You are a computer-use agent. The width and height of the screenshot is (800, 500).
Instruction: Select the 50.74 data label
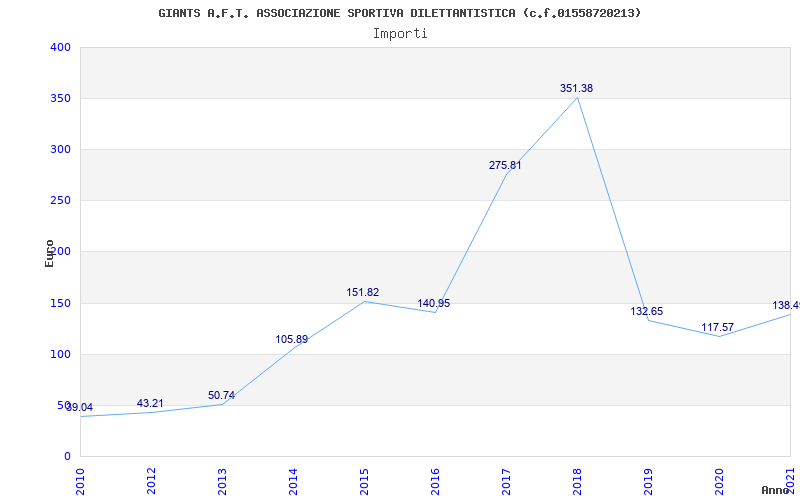coord(221,395)
